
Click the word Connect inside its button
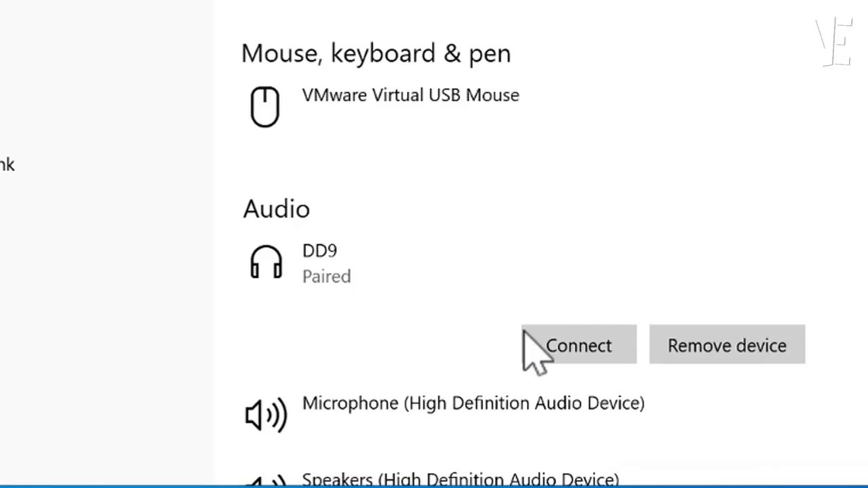(x=579, y=346)
